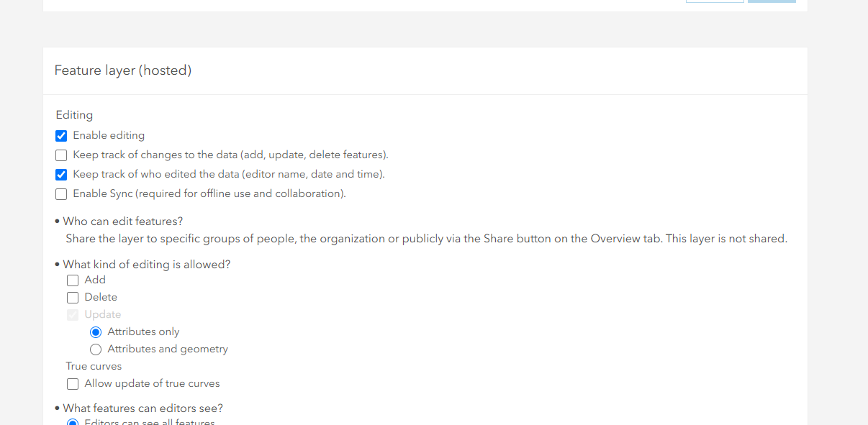Image resolution: width=868 pixels, height=425 pixels.
Task: Click the Editing section header
Action: click(x=74, y=115)
